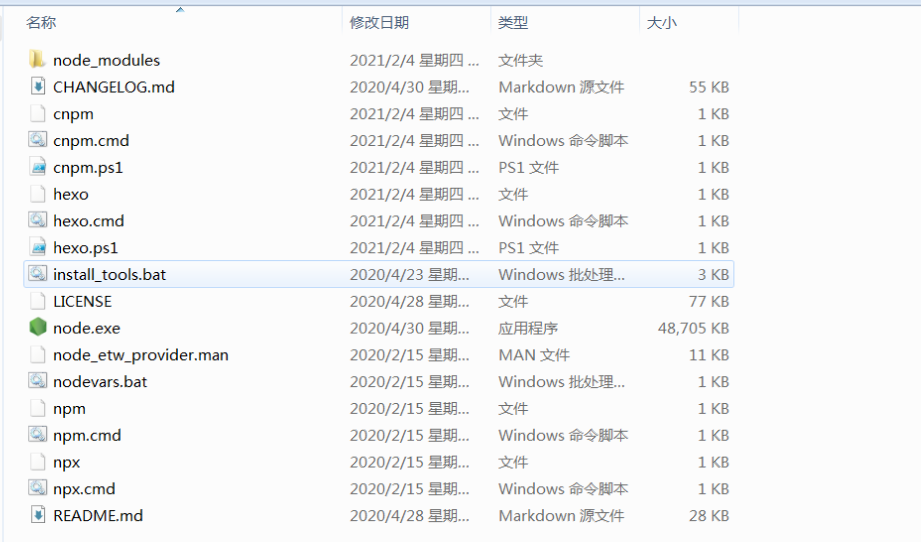Select the LICENSE file name
Screen dimensions: 921x542
pyautogui.click(x=82, y=301)
